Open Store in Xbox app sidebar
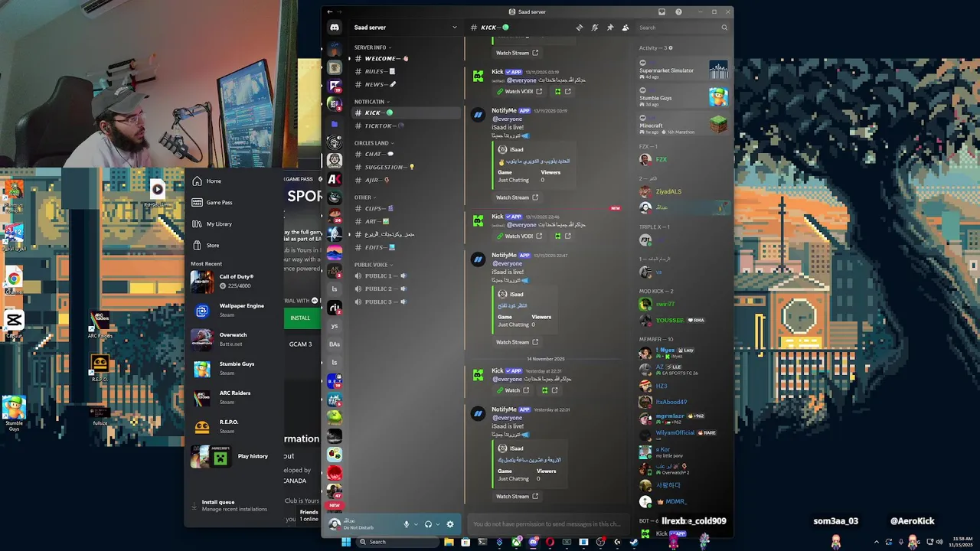 234,246
